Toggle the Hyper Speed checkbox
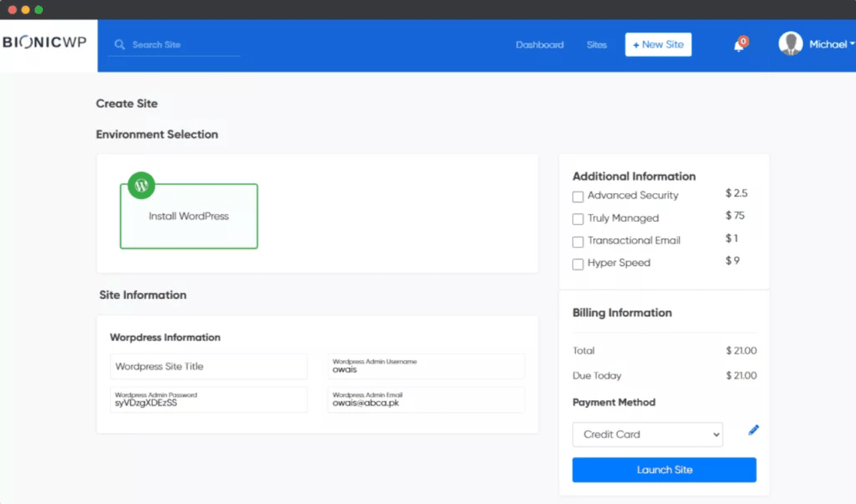Image resolution: width=856 pixels, height=504 pixels. point(578,264)
